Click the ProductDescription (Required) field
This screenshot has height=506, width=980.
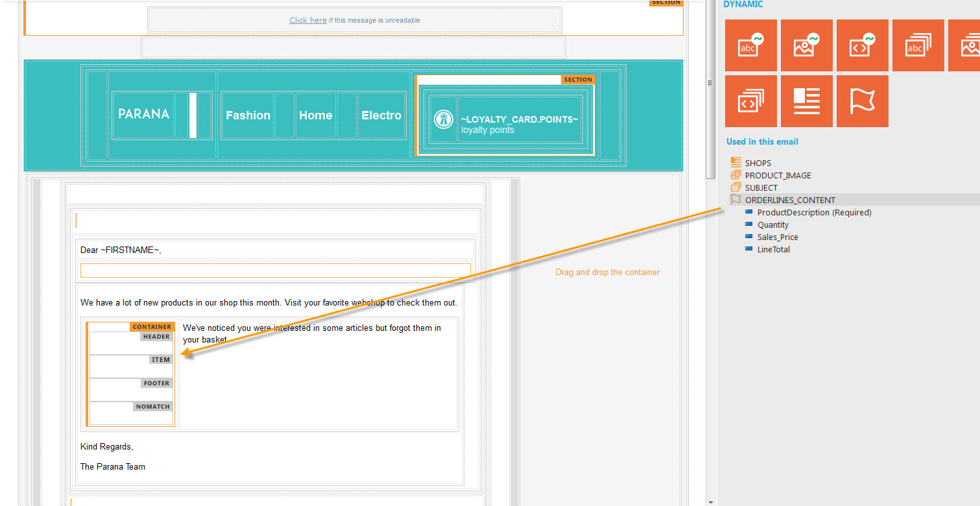click(814, 212)
